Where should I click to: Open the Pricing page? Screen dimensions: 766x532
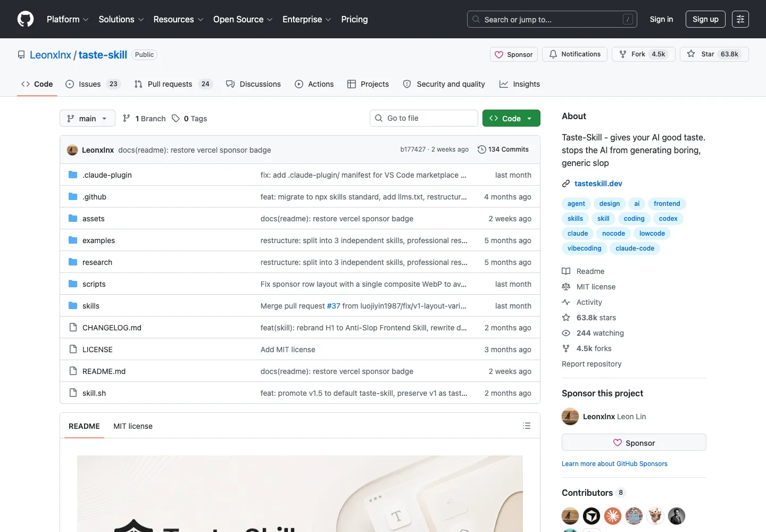[354, 19]
